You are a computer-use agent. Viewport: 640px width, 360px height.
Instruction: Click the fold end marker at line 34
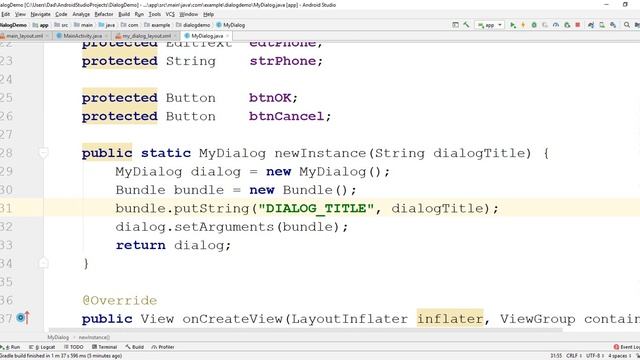tap(44, 263)
